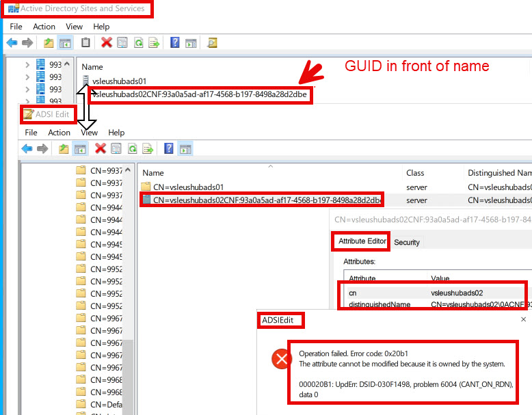The image size is (532, 415).
Task: Click Export list icon in Sites and Services toolbar
Action: click(x=154, y=43)
